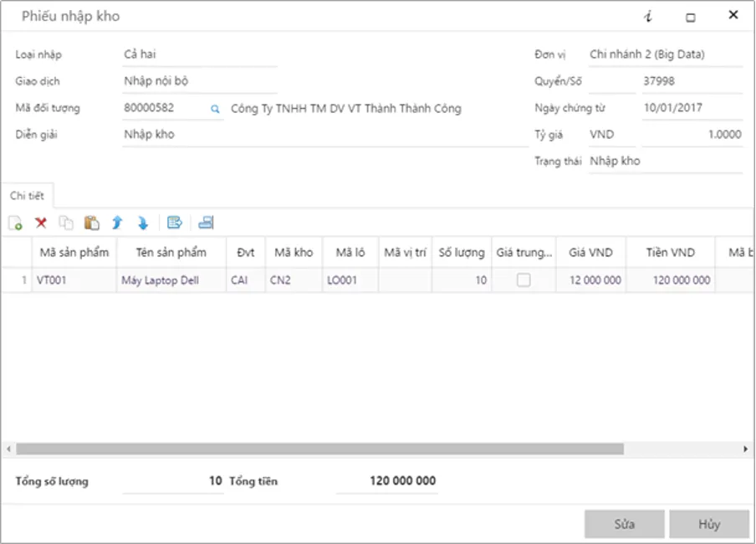This screenshot has width=756, height=544.
Task: Click the paste clipboard icon
Action: 92,223
